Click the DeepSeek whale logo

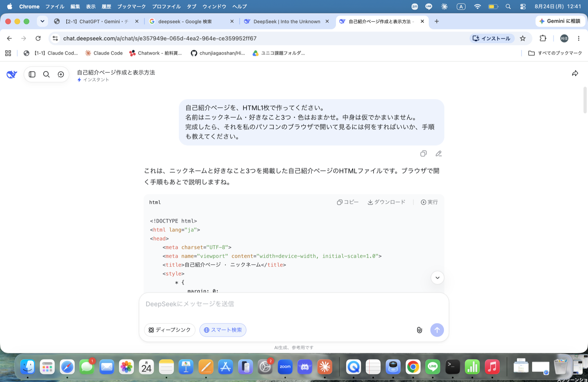pos(12,75)
